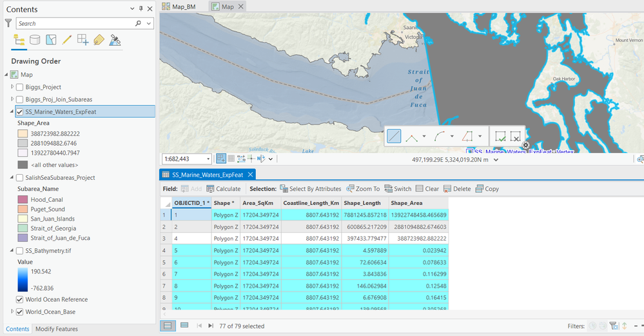Viewport: 644px width, 336px height.
Task: Expand the World_Ocean_Base layer group
Action: pos(12,312)
